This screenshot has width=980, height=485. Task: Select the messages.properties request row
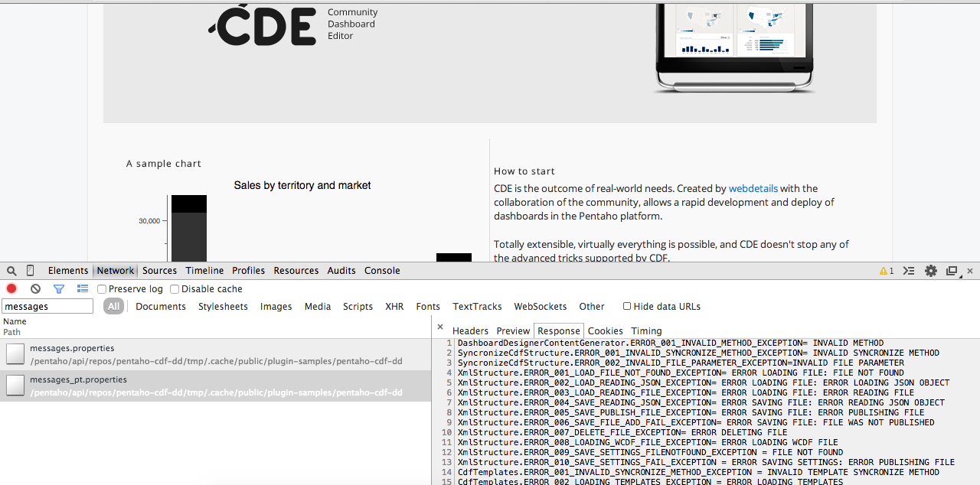pos(215,354)
